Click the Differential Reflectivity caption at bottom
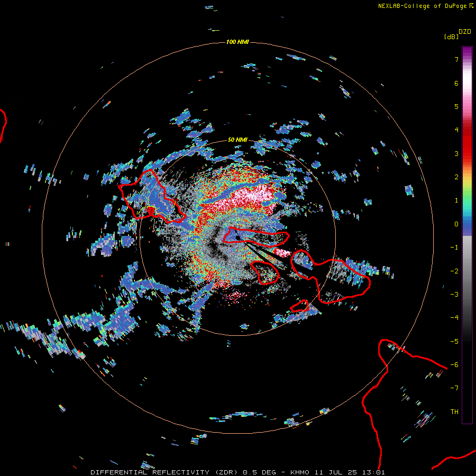Screen dimensions: 476x476 [x=237, y=472]
